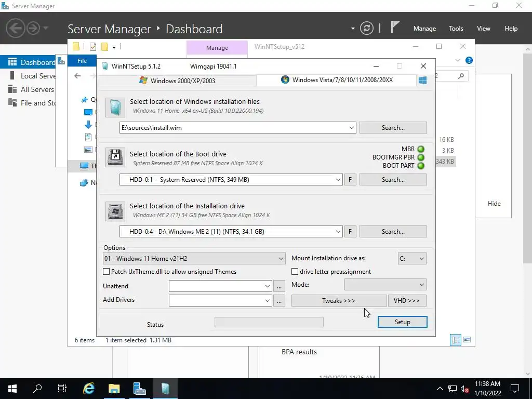Open the Installation drive HDD-0:4 dropdown
The width and height of the screenshot is (532, 399).
click(x=338, y=231)
